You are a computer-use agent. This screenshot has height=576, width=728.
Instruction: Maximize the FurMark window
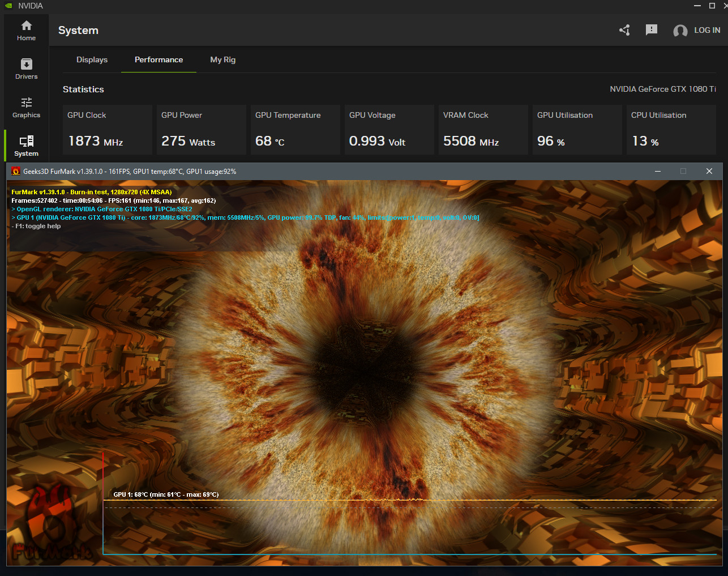[683, 171]
